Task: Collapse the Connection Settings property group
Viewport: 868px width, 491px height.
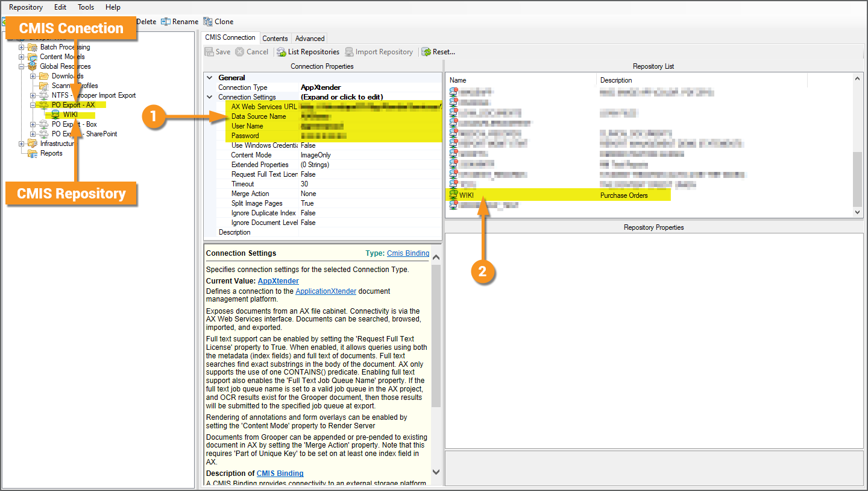Action: (210, 97)
